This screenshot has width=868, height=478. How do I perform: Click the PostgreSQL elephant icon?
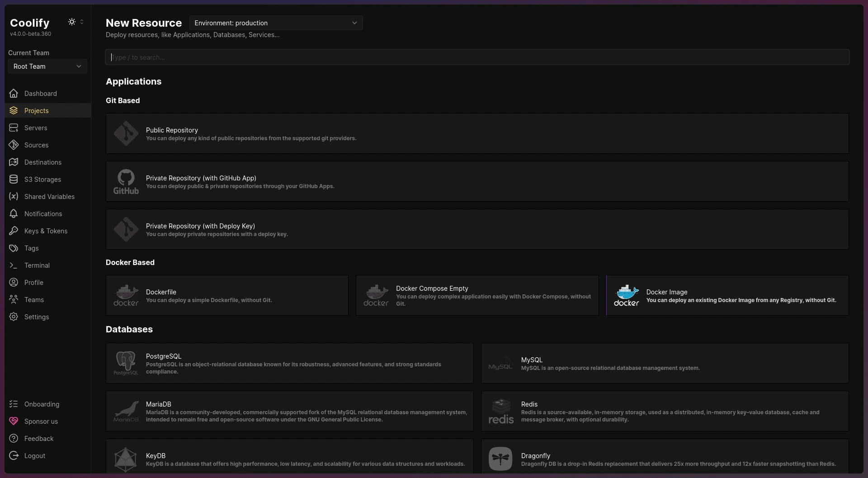pos(126,363)
